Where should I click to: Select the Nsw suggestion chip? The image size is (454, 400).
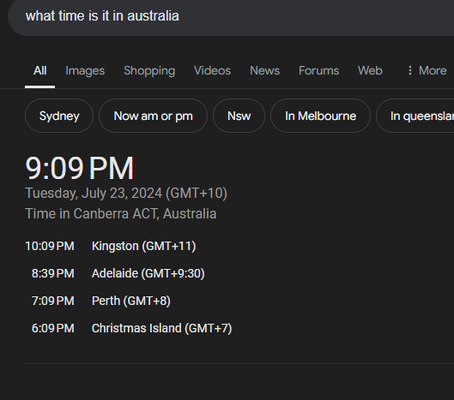239,116
